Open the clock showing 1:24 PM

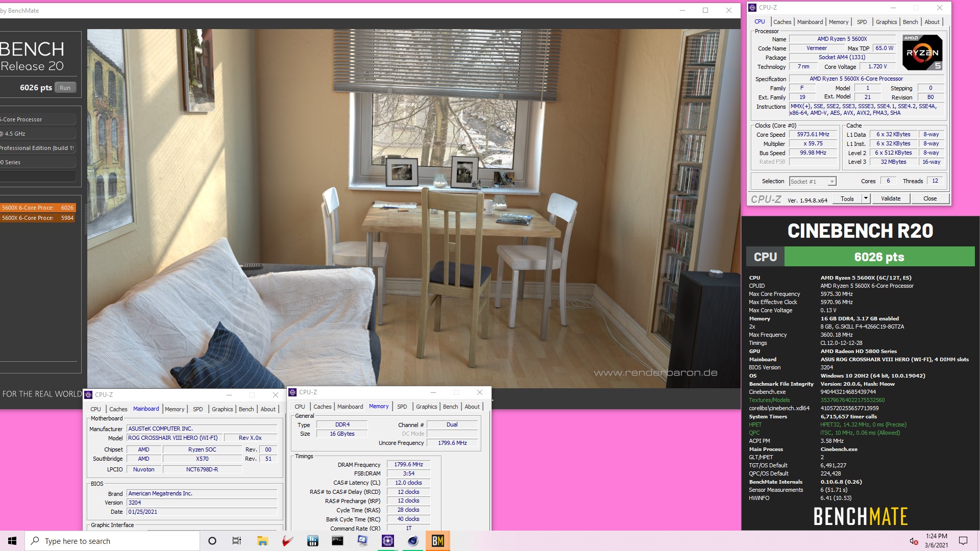point(936,541)
